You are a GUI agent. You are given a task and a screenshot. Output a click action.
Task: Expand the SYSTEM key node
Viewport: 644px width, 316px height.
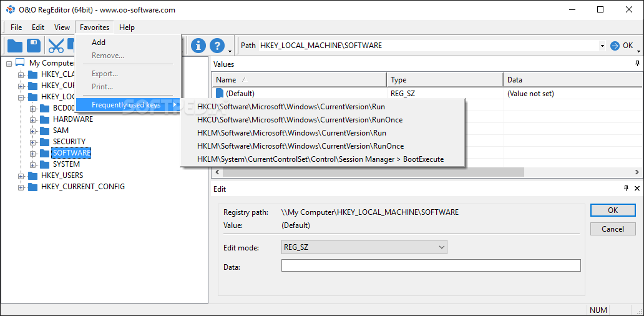tap(33, 165)
